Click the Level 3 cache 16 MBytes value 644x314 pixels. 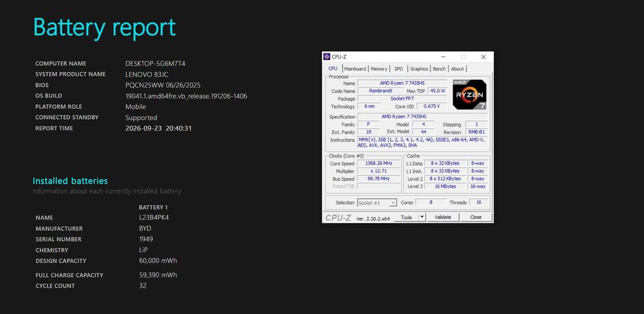pyautogui.click(x=445, y=187)
